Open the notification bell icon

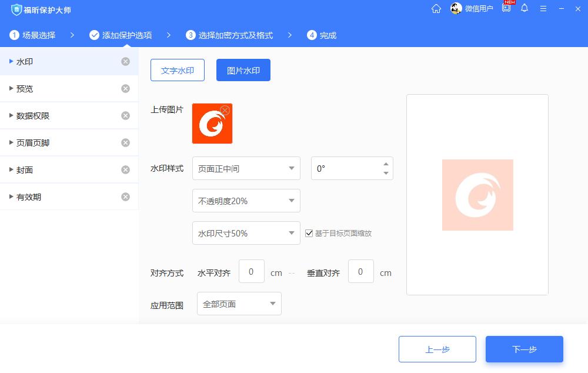click(x=524, y=9)
